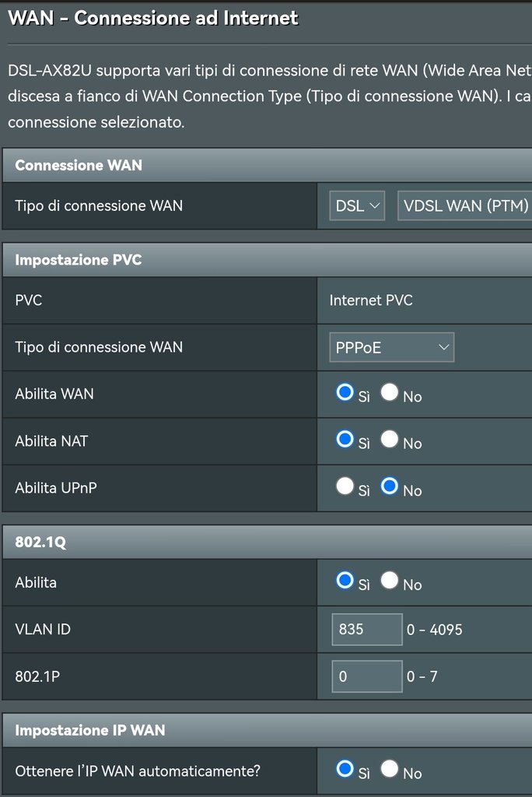
Task: Select Sì for Abilita WAN
Action: pyautogui.click(x=345, y=392)
